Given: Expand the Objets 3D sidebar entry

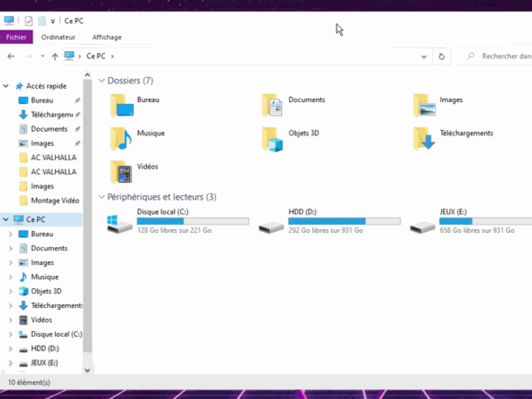Looking at the screenshot, I should pos(10,291).
